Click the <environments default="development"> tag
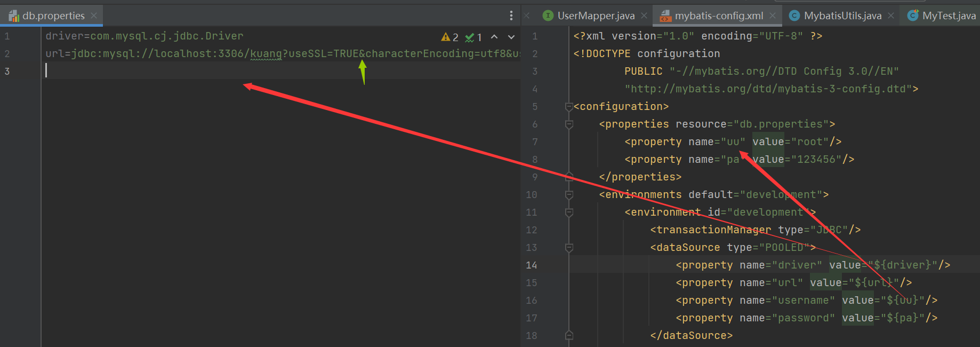980x347 pixels. pos(714,194)
